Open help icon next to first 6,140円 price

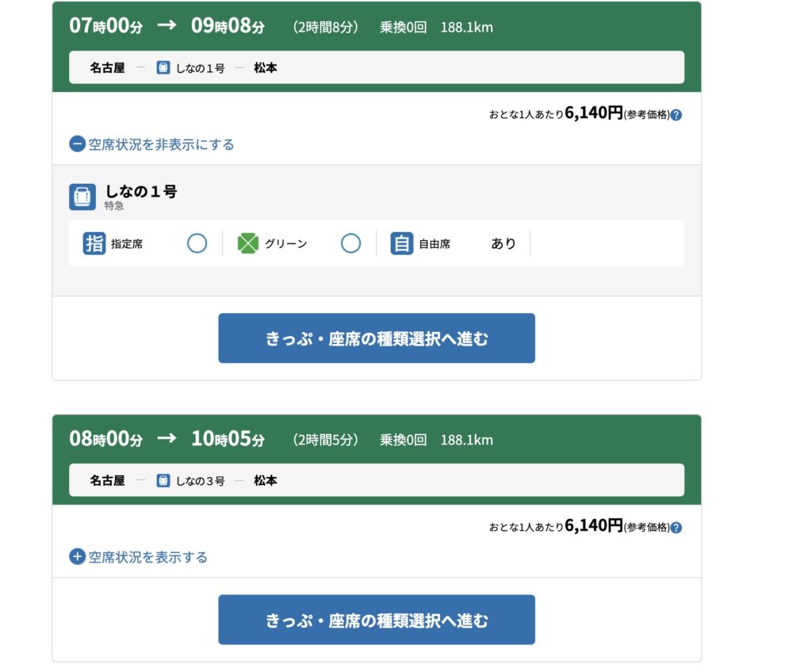[x=676, y=115]
